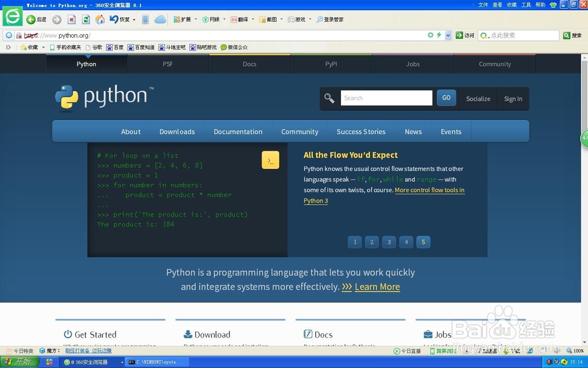Click the Python logo

104,97
